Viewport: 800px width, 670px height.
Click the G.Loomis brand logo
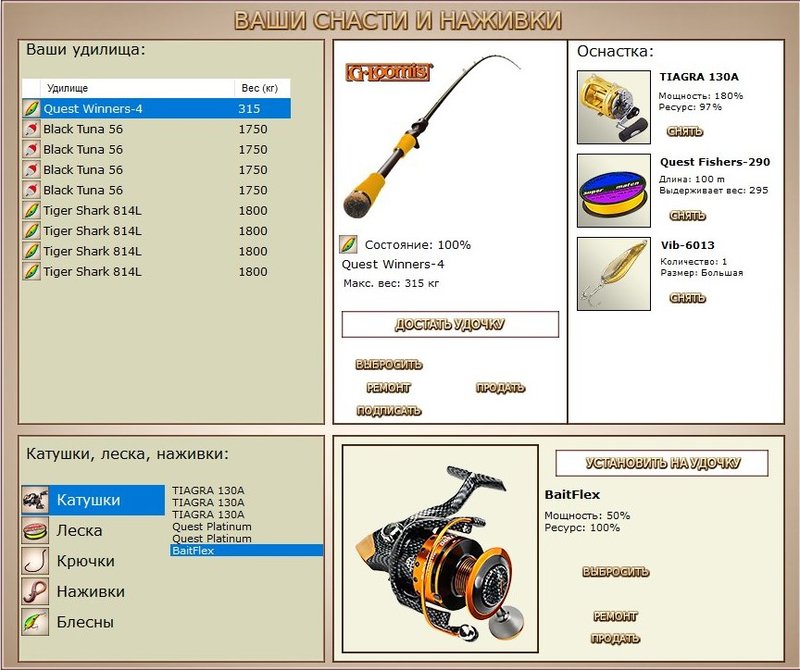pyautogui.click(x=389, y=72)
